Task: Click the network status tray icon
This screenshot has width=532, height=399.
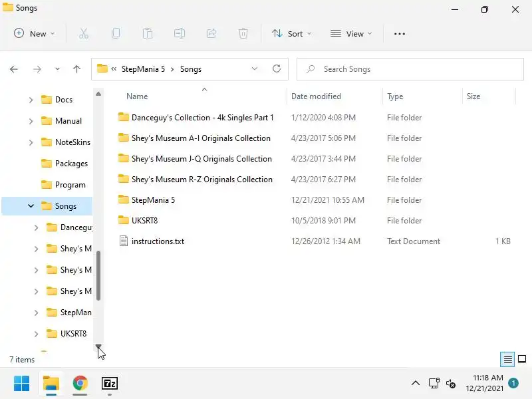Action: click(x=434, y=384)
